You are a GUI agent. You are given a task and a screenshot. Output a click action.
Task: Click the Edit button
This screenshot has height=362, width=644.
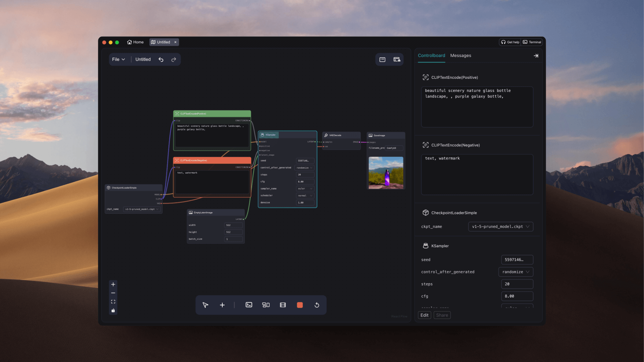click(424, 315)
